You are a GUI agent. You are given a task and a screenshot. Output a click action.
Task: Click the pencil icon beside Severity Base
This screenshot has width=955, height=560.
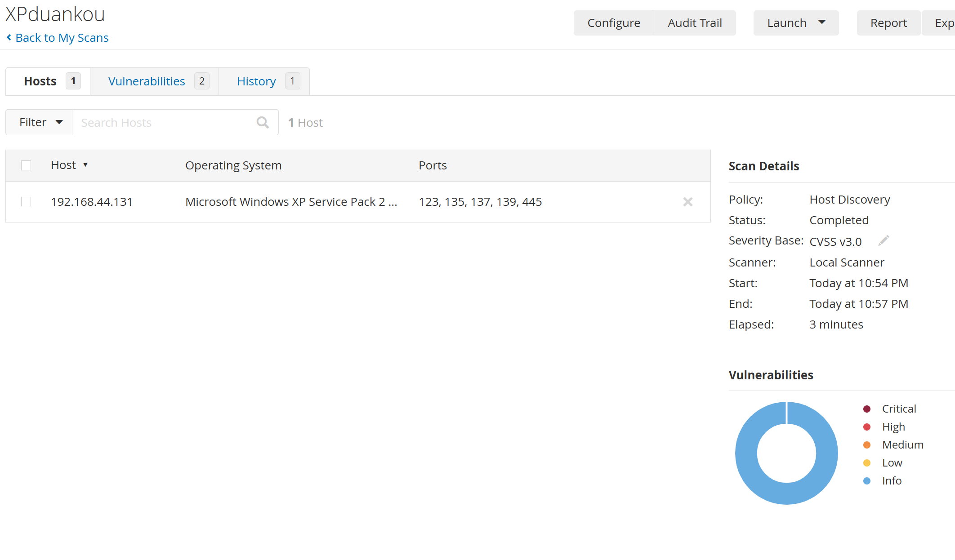point(884,241)
